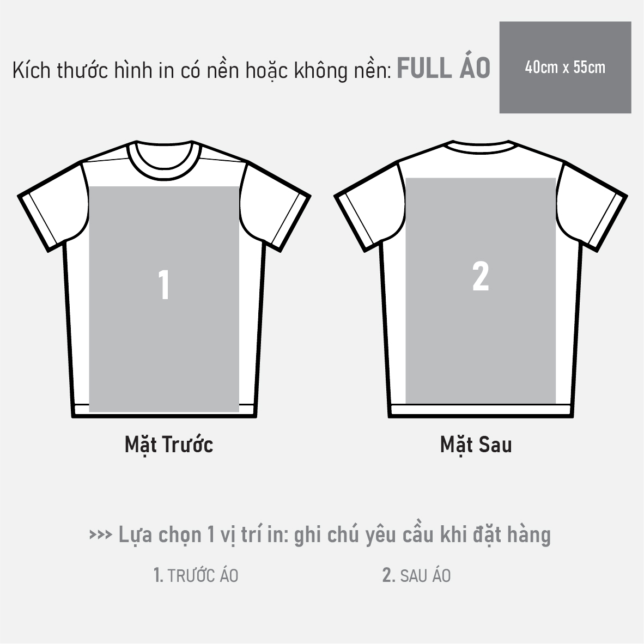Choose option 2. SAU ÁO
644x644 pixels.
pyautogui.click(x=416, y=575)
